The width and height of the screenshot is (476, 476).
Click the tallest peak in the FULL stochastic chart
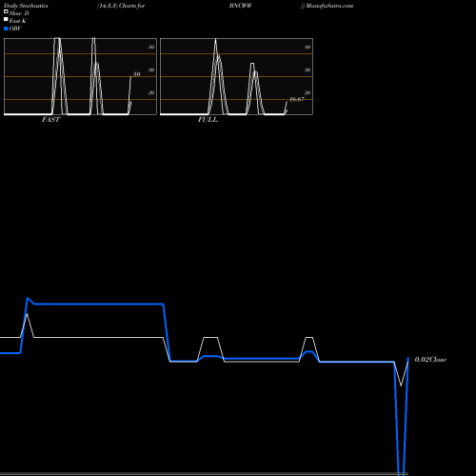click(x=216, y=40)
